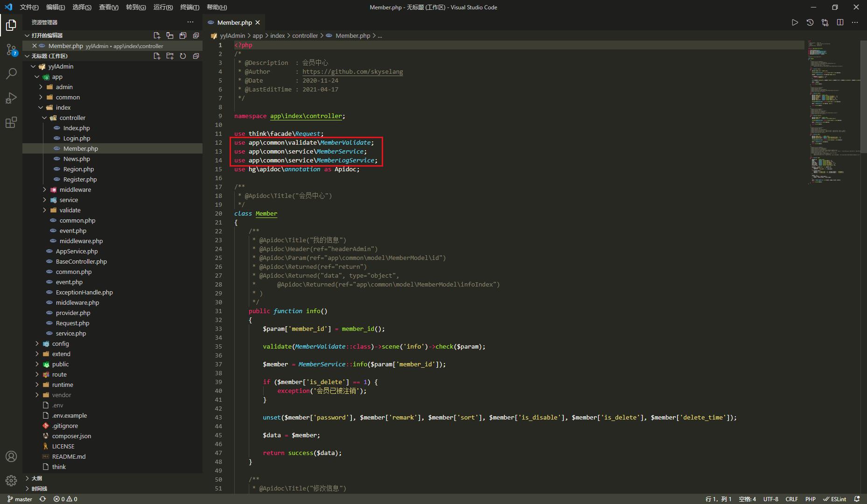Click the Manage gear icon
Image resolution: width=867 pixels, height=504 pixels.
coord(11,480)
